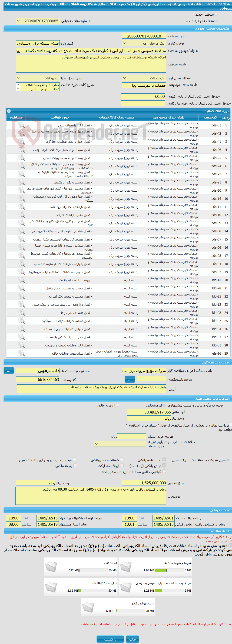Open view icon for row pds-14
The width and height of the screenshot is (232, 644).
[x=21, y=199]
